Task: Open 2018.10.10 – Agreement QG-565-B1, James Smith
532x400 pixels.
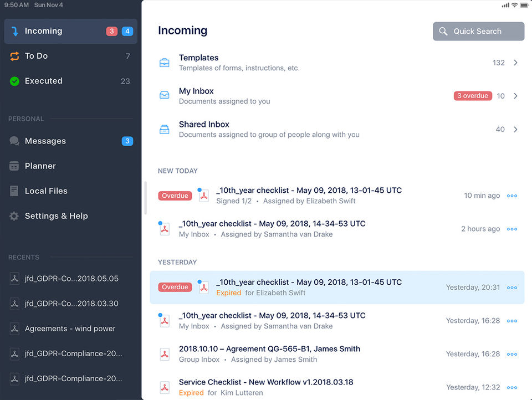Action: point(337,354)
